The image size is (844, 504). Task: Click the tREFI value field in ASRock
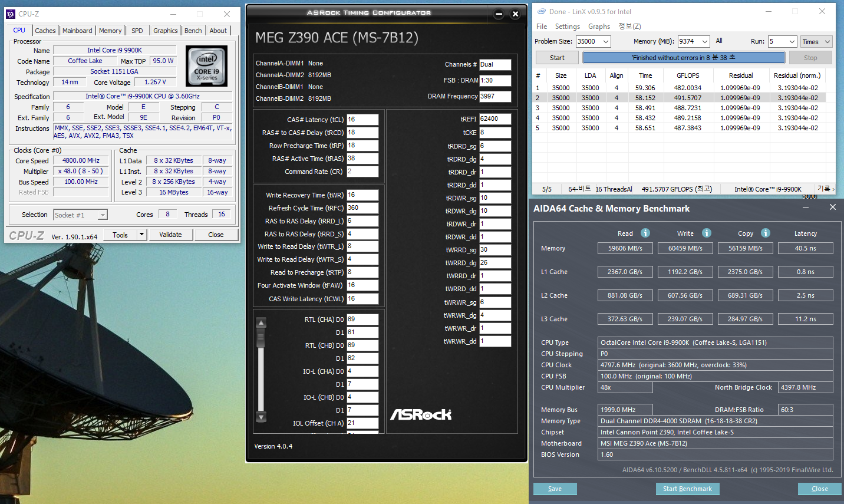pyautogui.click(x=495, y=119)
